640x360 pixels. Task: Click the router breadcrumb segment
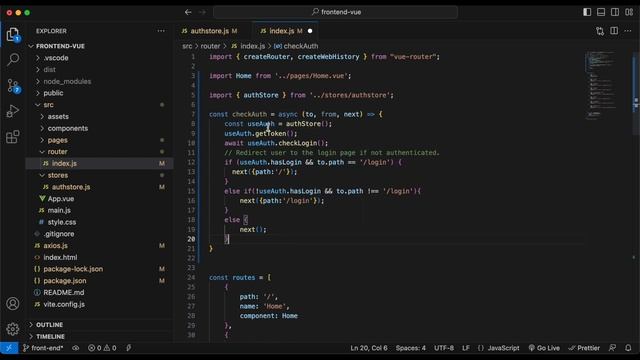tap(210, 47)
